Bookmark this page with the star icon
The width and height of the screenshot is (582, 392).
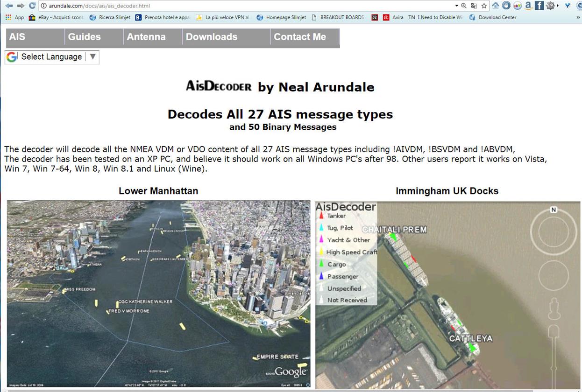(484, 6)
